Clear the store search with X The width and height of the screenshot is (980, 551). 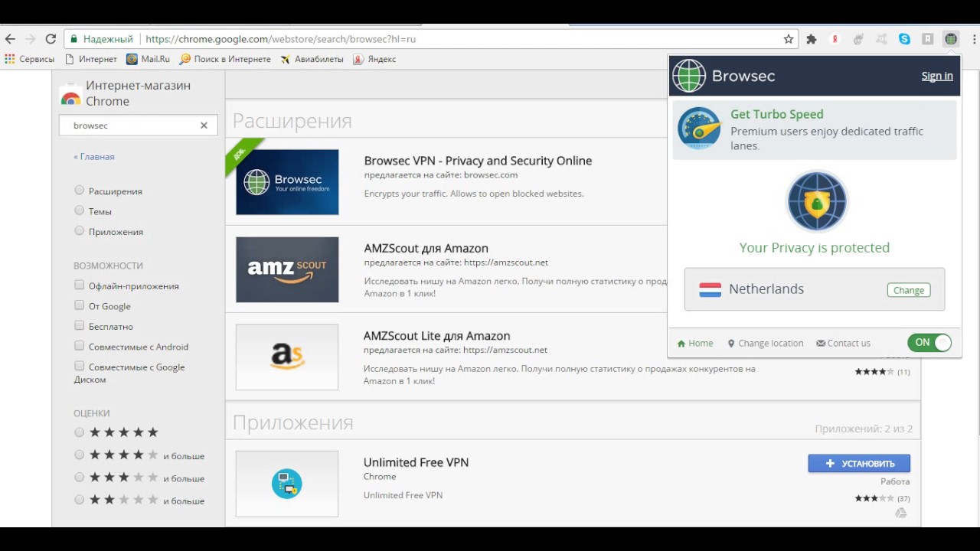click(204, 126)
